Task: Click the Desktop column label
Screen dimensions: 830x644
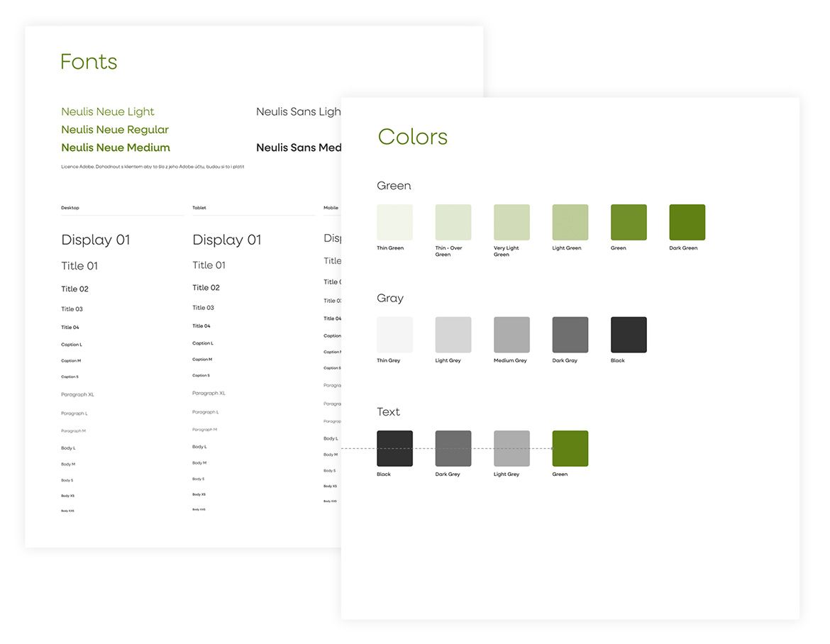Action: click(70, 208)
